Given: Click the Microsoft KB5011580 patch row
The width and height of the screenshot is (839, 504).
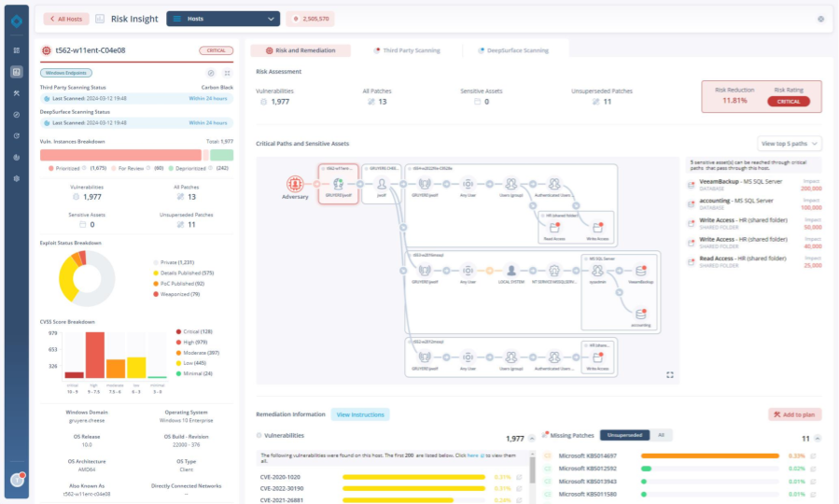Looking at the screenshot, I should point(681,495).
